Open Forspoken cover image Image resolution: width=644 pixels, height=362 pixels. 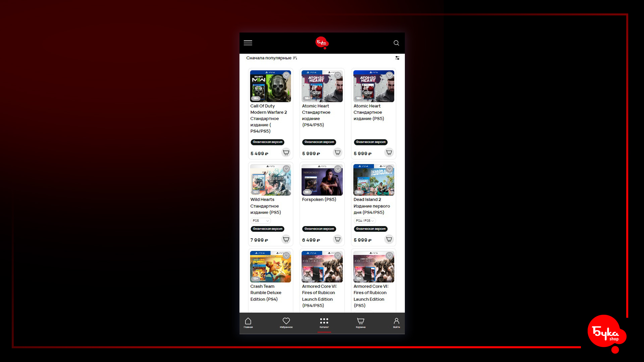tap(322, 180)
